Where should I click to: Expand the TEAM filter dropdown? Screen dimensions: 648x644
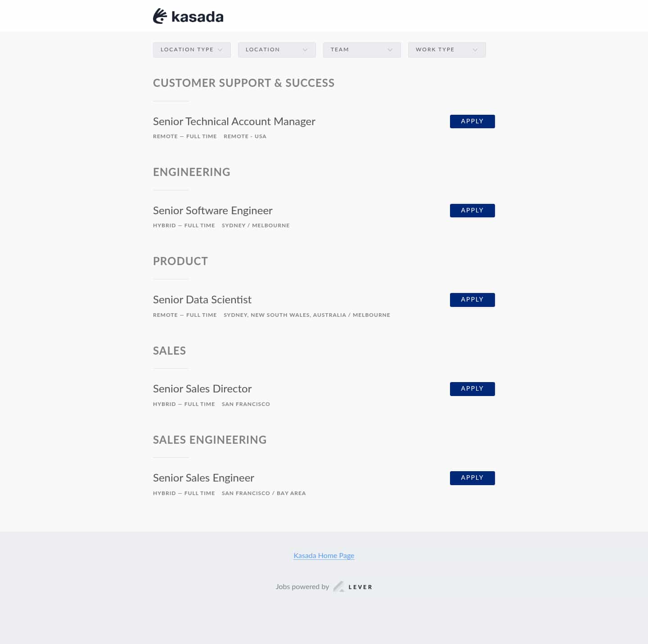(x=362, y=50)
